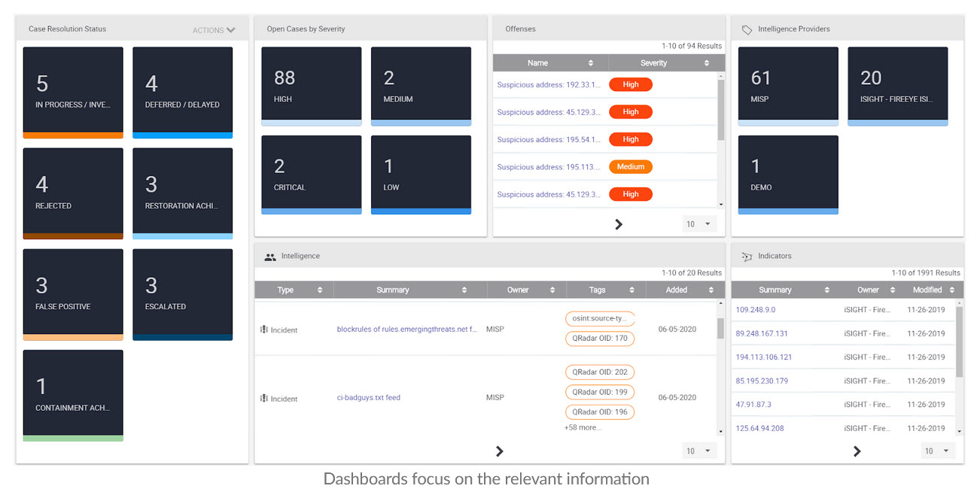Open the Deferred / Delayed cases tile

(183, 93)
